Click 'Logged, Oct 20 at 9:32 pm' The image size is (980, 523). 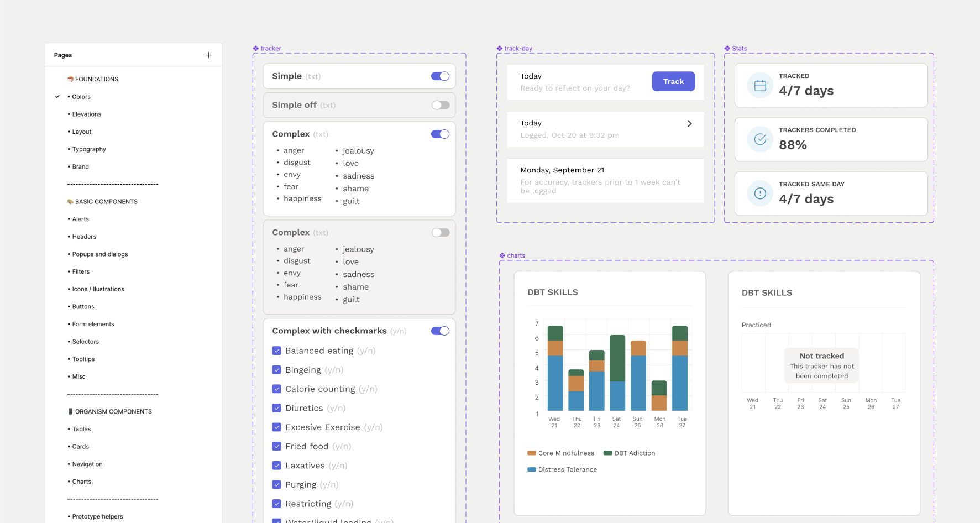(570, 135)
